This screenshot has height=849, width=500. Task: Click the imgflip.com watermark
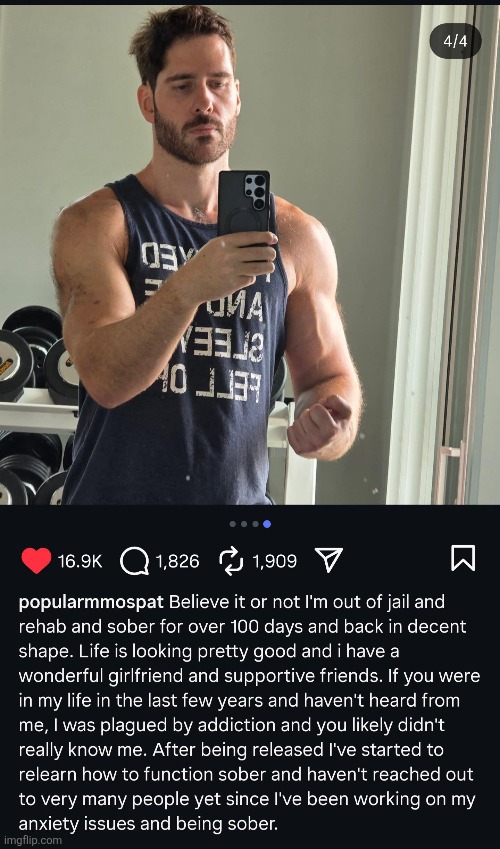[x=31, y=840]
